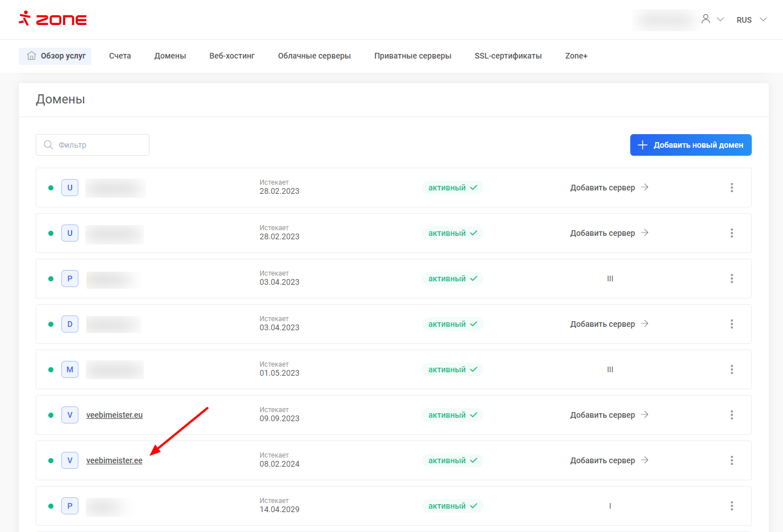Open the veebimeister.eu domain link
The height and width of the screenshot is (532, 783).
(x=114, y=415)
